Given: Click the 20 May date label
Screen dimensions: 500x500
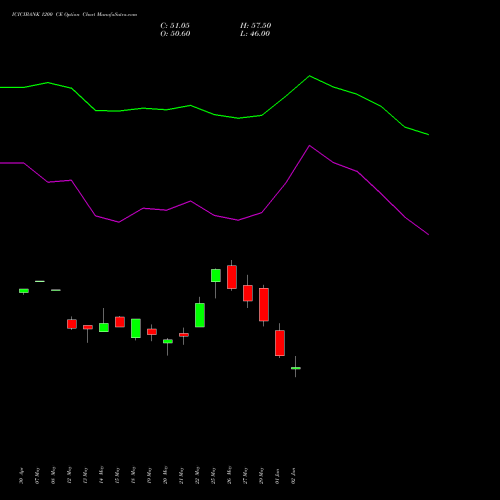Looking at the screenshot, I should point(165,476).
